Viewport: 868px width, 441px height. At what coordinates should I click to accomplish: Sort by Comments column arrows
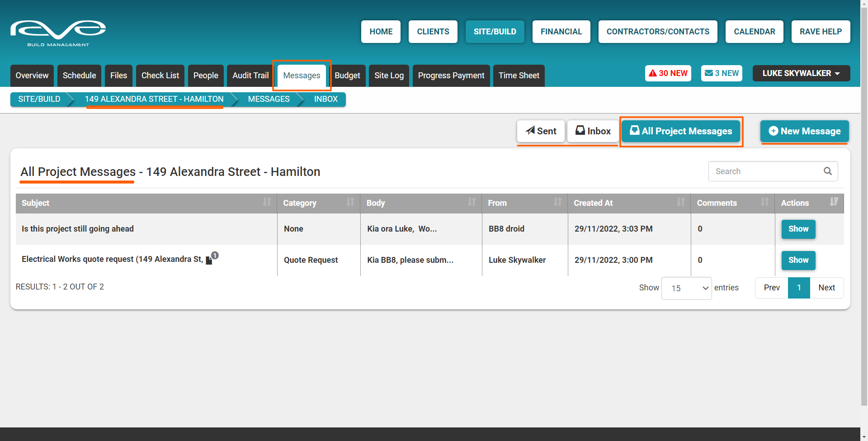coord(764,202)
